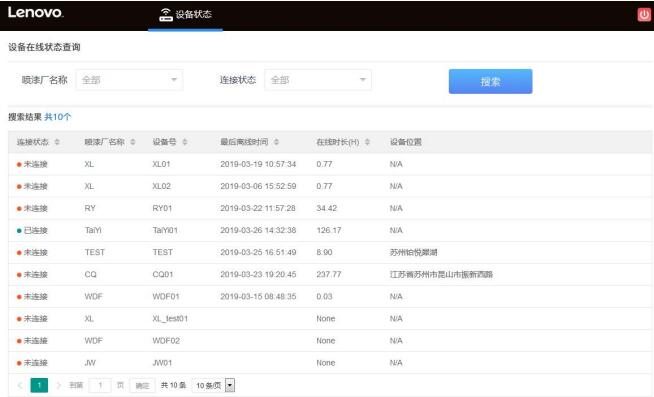Select page 1 in pagination

pos(39,385)
